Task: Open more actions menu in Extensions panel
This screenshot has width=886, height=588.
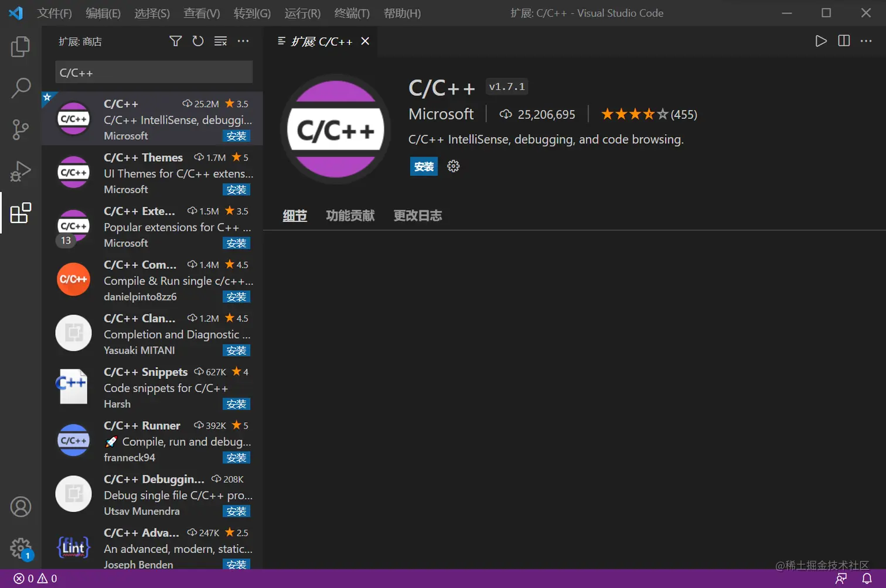Action: coord(243,41)
